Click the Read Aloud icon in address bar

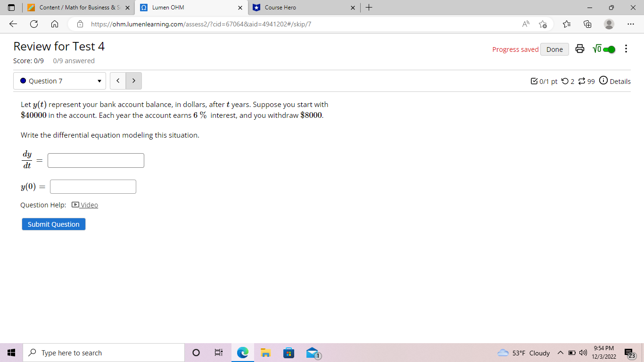(525, 24)
